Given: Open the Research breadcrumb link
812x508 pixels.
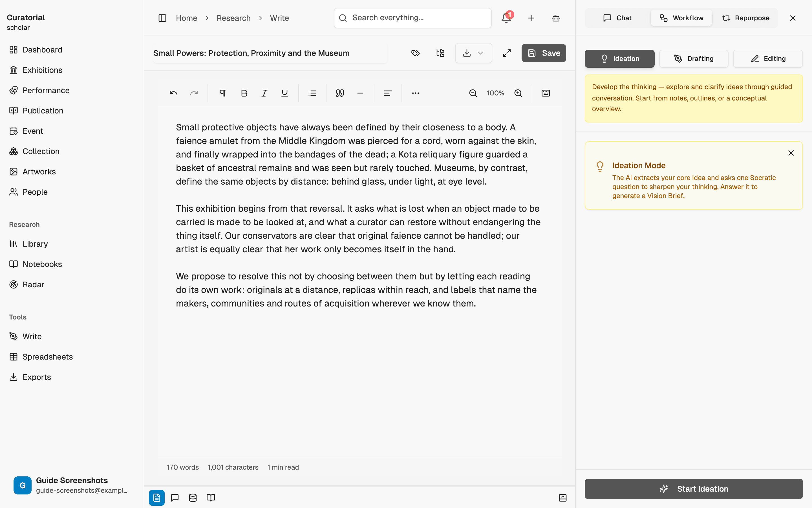Looking at the screenshot, I should pos(233,18).
